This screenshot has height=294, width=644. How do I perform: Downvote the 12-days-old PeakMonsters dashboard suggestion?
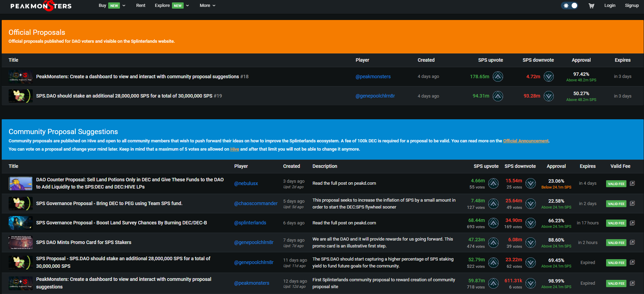click(x=531, y=283)
